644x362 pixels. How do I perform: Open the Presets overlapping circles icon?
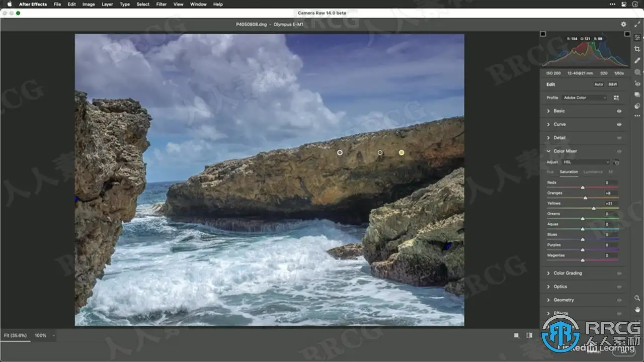pos(637,106)
